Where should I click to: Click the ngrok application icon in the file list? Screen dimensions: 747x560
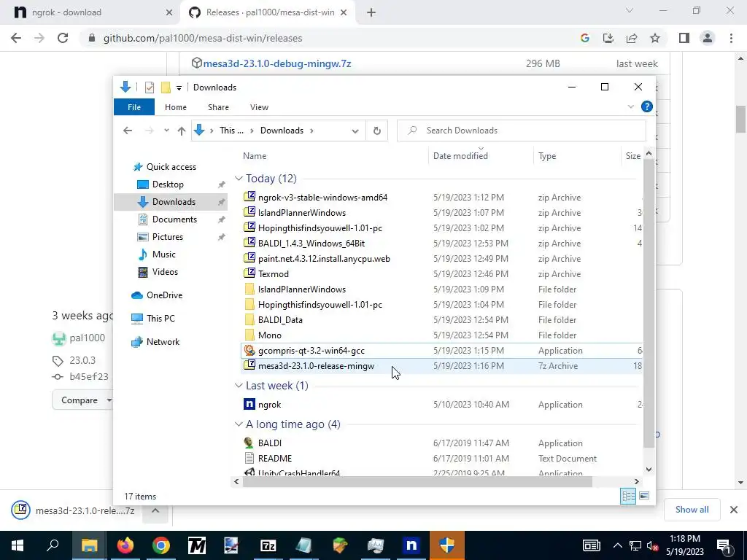(249, 404)
